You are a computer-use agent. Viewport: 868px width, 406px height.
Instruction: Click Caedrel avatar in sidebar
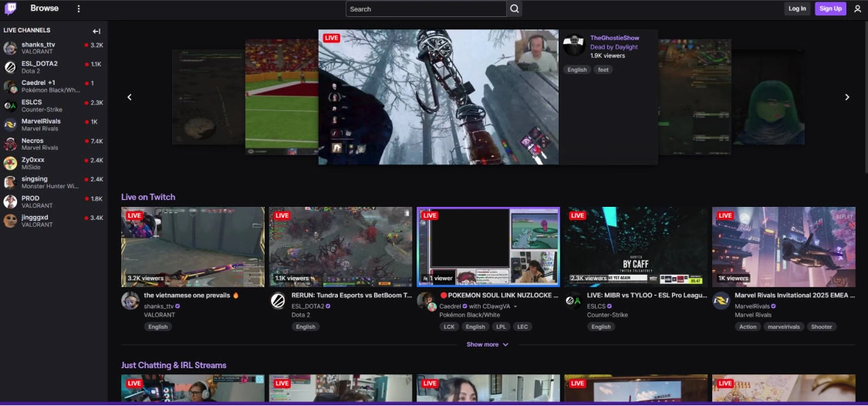click(10, 86)
